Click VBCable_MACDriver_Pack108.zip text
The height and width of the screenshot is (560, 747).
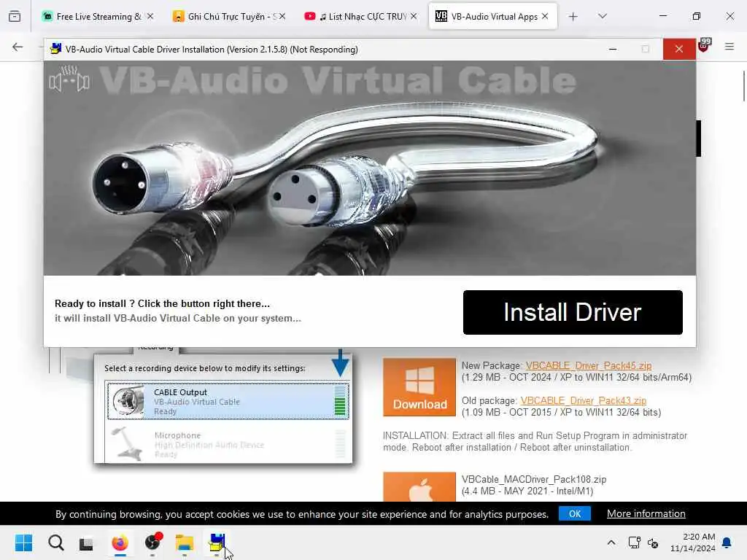533,479
